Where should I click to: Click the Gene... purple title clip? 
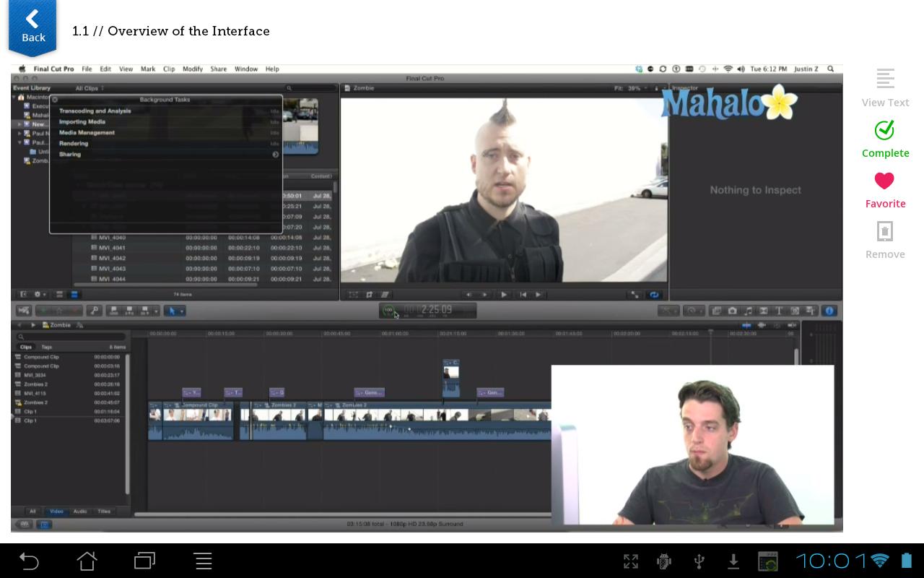pos(369,392)
